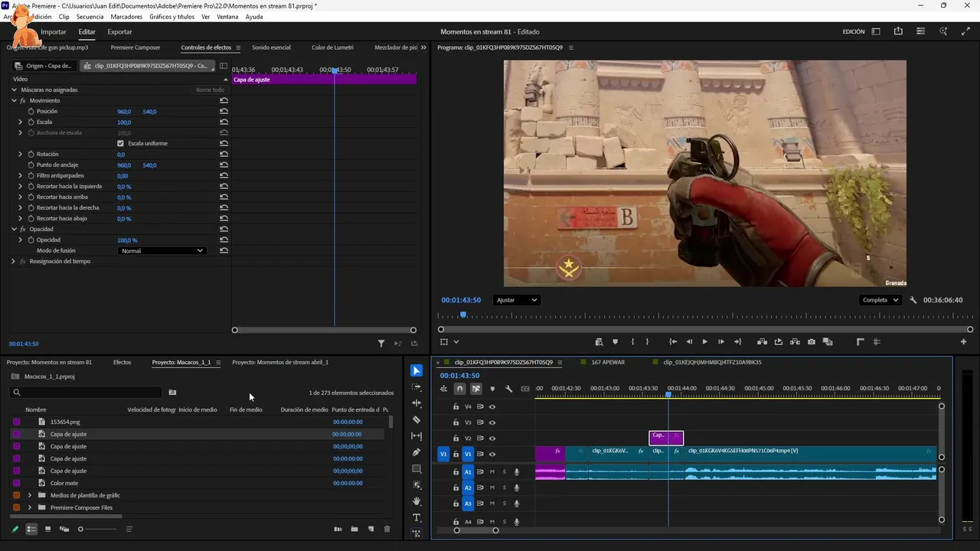Select the Type tool
Image resolution: width=980 pixels, height=551 pixels.
[x=416, y=517]
